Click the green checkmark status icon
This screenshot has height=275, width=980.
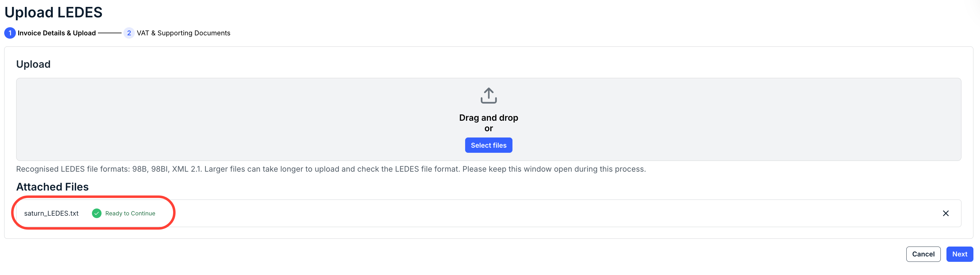point(97,213)
